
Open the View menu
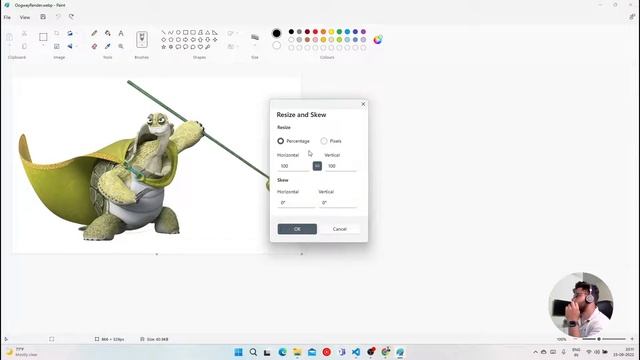click(x=25, y=17)
